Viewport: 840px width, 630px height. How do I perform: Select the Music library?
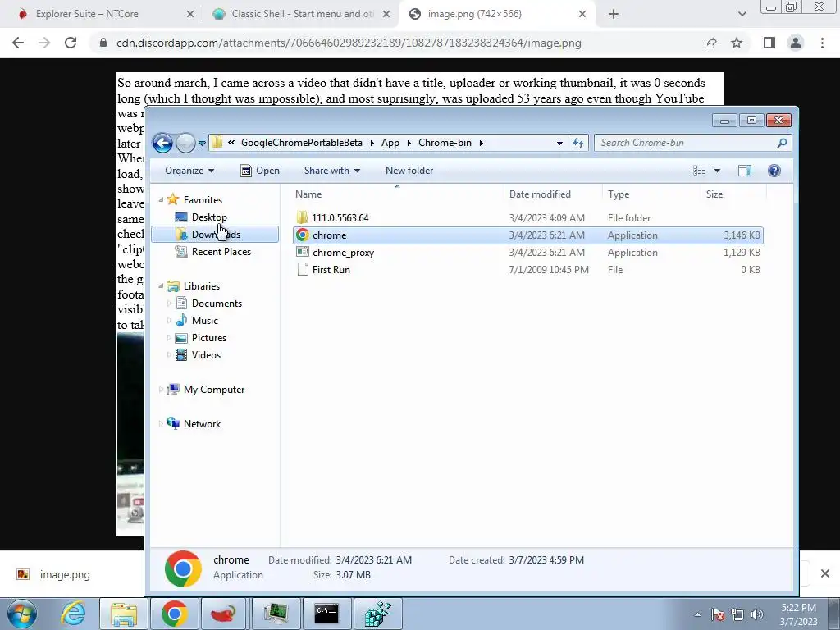coord(204,321)
